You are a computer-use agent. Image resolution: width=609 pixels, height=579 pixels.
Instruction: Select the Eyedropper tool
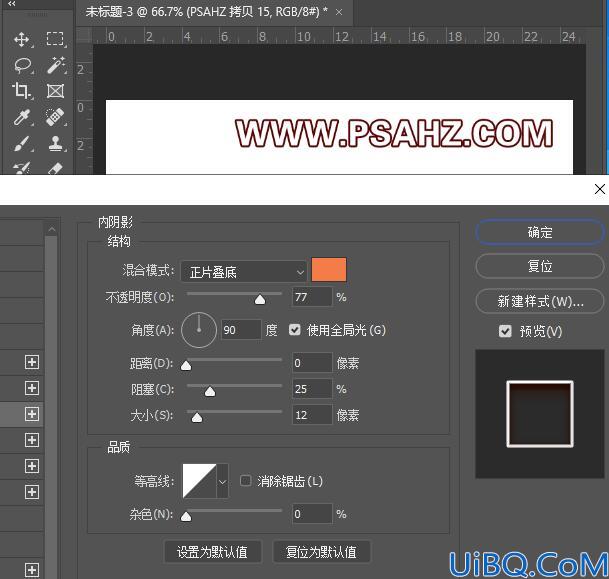pos(22,117)
